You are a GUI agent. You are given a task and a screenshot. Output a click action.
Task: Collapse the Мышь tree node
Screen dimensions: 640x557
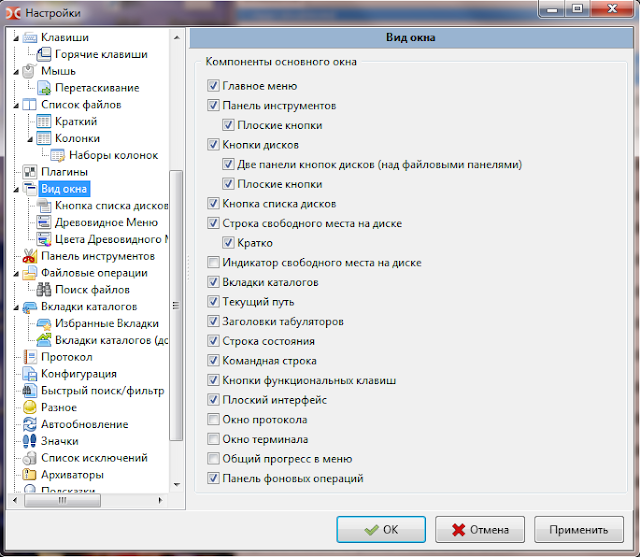coord(16,72)
